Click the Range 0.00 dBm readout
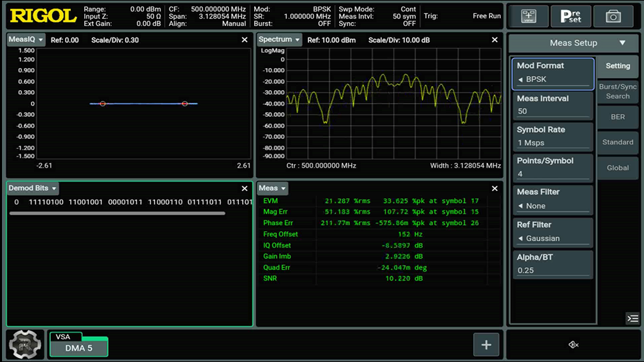The height and width of the screenshot is (362, 644). (x=122, y=9)
